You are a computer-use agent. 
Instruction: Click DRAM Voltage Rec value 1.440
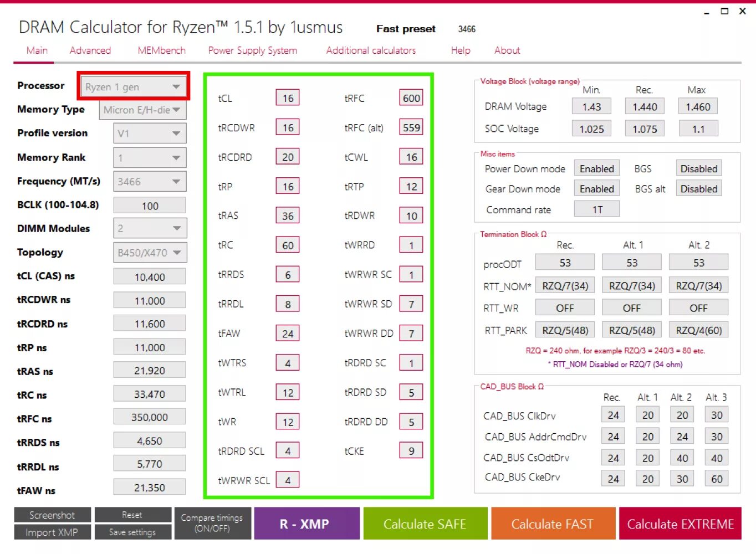coord(645,106)
